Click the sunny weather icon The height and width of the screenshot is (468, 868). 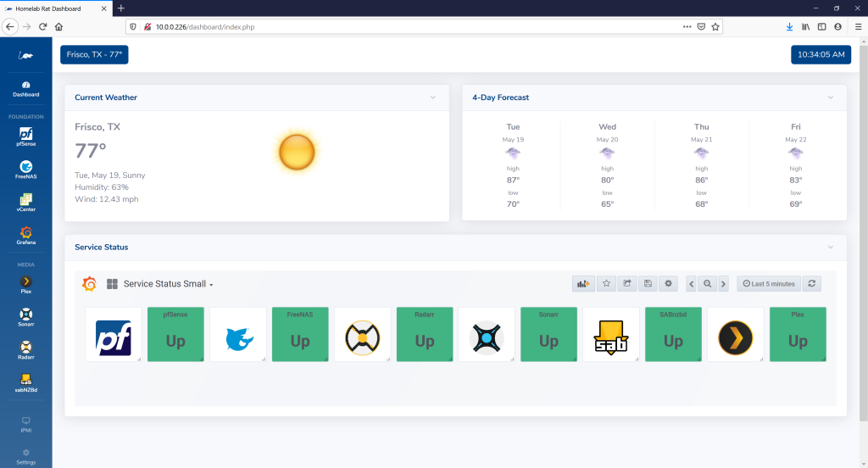[x=297, y=153]
